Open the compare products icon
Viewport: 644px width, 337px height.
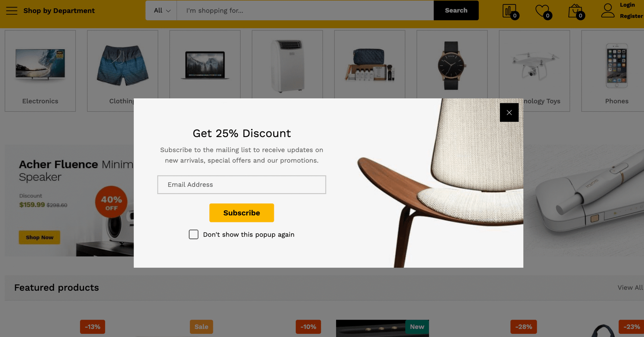coord(510,11)
